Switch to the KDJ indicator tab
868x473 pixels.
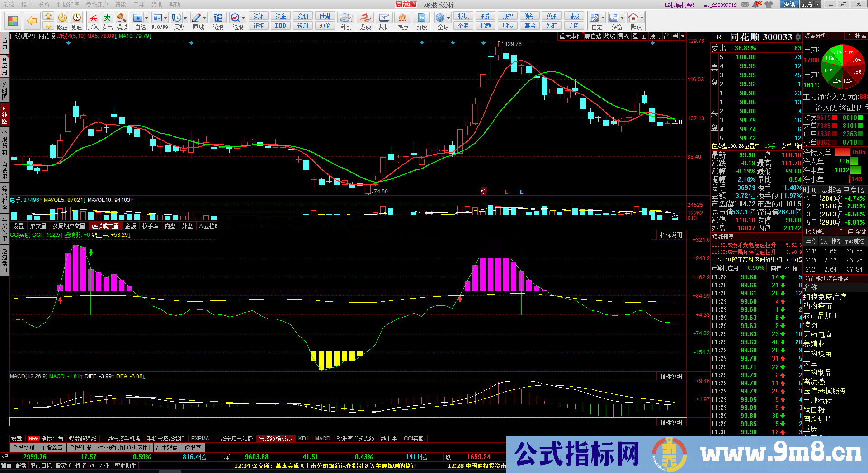[303, 438]
